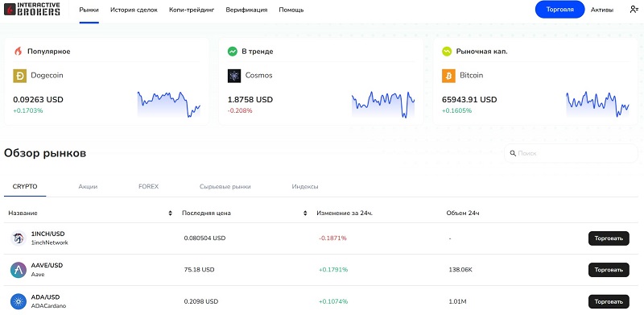Open the Рынки menu item
This screenshot has width=644, height=315.
(89, 10)
